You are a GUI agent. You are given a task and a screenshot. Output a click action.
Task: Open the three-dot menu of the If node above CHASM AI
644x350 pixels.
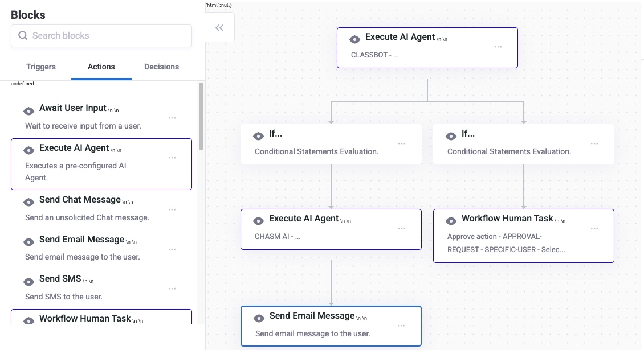(x=402, y=143)
